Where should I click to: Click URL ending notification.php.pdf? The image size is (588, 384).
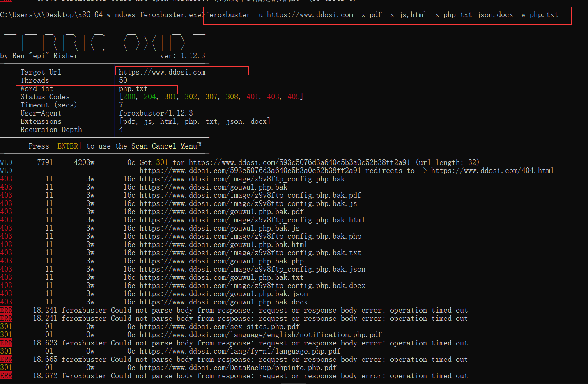click(x=260, y=335)
